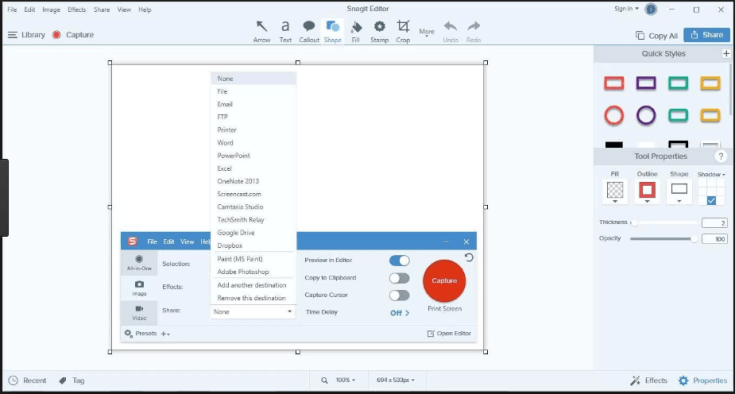Image resolution: width=735 pixels, height=394 pixels.
Task: Open Tool Properties help question mark
Action: (x=721, y=156)
